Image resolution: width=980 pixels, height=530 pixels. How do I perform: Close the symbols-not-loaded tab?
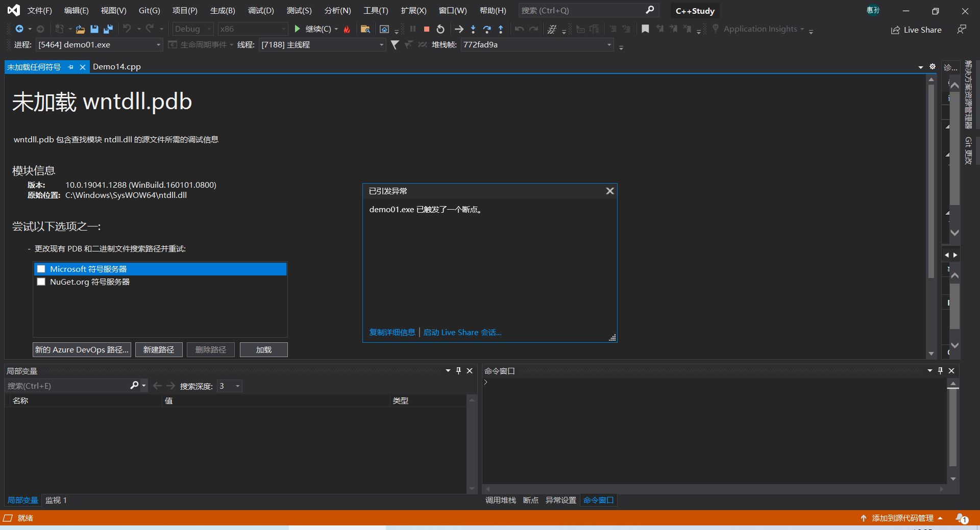[x=82, y=67]
